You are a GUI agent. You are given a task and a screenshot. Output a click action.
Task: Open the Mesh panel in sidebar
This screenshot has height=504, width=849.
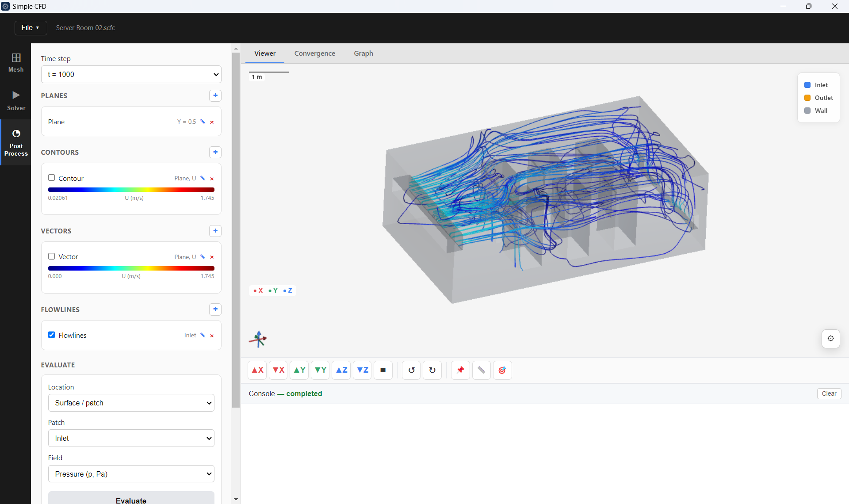point(16,62)
